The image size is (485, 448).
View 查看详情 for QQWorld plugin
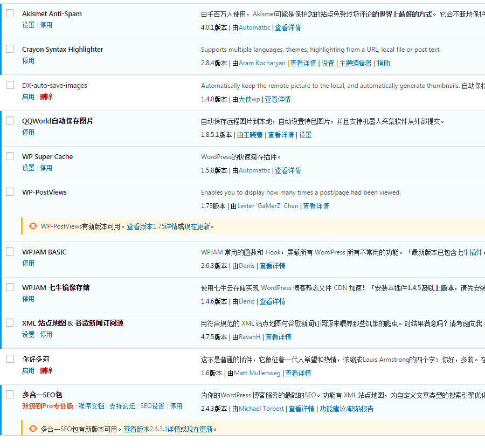[281, 135]
